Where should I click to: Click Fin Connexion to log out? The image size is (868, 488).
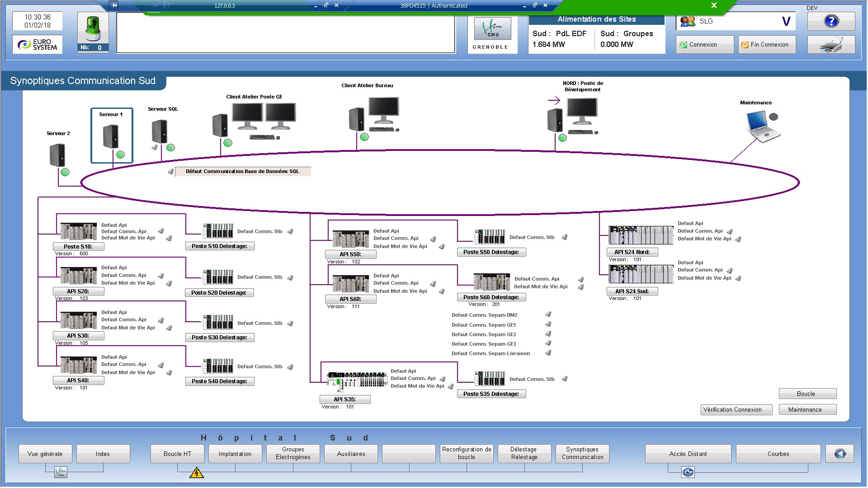point(767,45)
